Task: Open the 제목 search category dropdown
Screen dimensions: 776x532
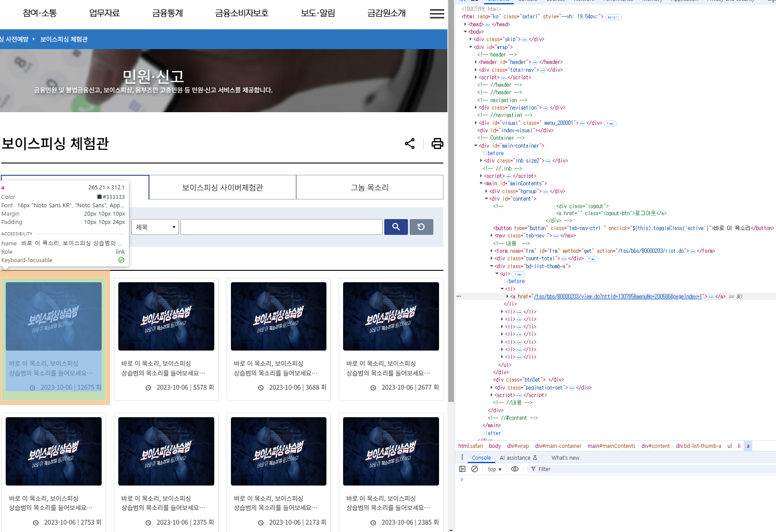Action: coord(155,227)
